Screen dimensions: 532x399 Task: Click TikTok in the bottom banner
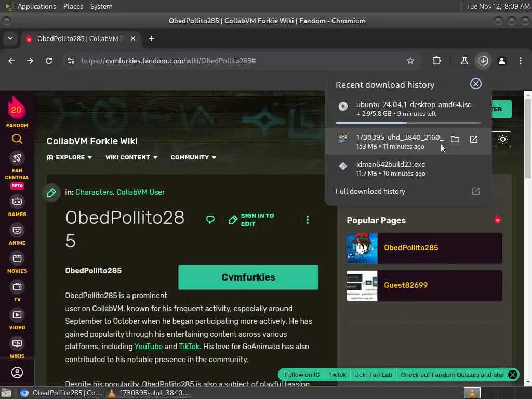click(337, 375)
